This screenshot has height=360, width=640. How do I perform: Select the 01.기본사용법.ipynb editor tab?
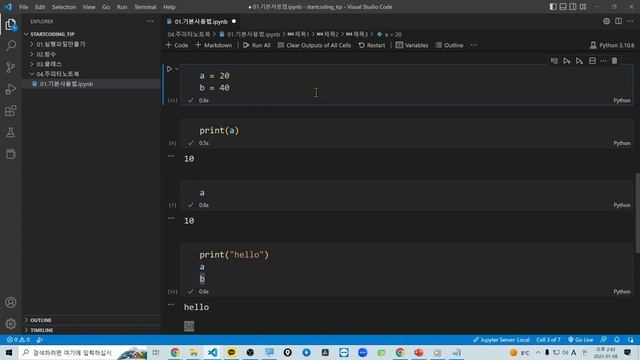[201, 21]
